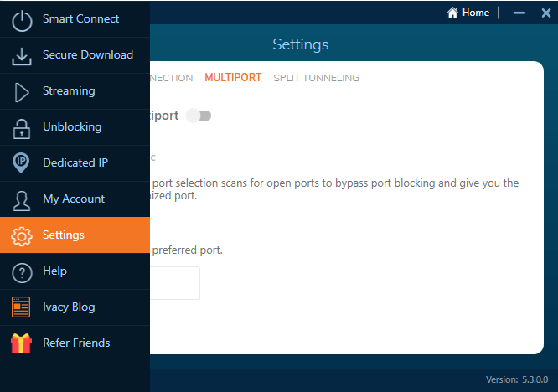Open My Account page

(x=74, y=199)
